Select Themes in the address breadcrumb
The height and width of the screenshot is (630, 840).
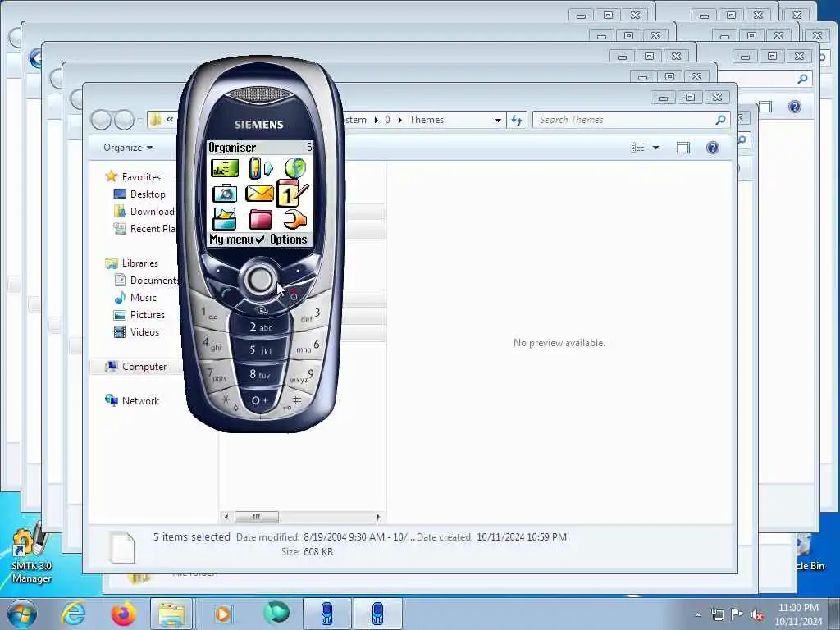[427, 120]
